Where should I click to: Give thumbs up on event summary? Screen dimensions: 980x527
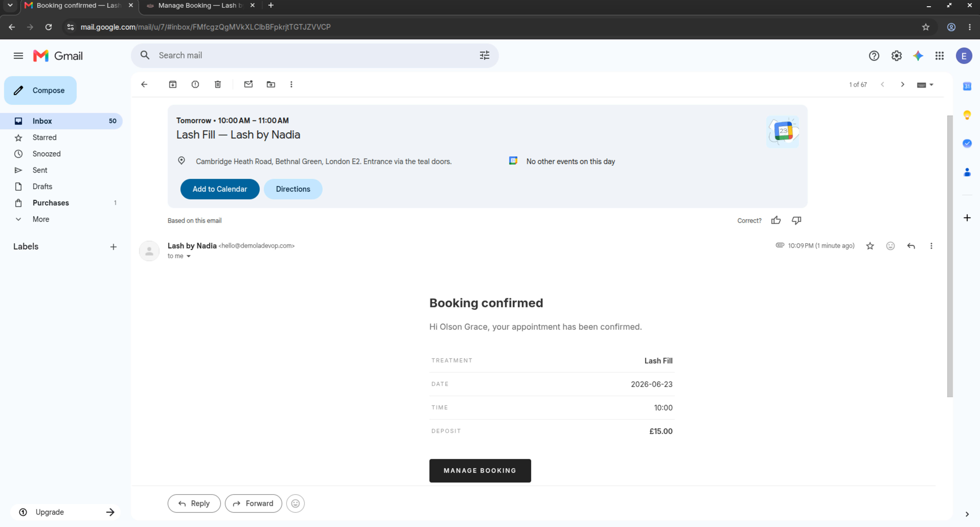click(776, 220)
